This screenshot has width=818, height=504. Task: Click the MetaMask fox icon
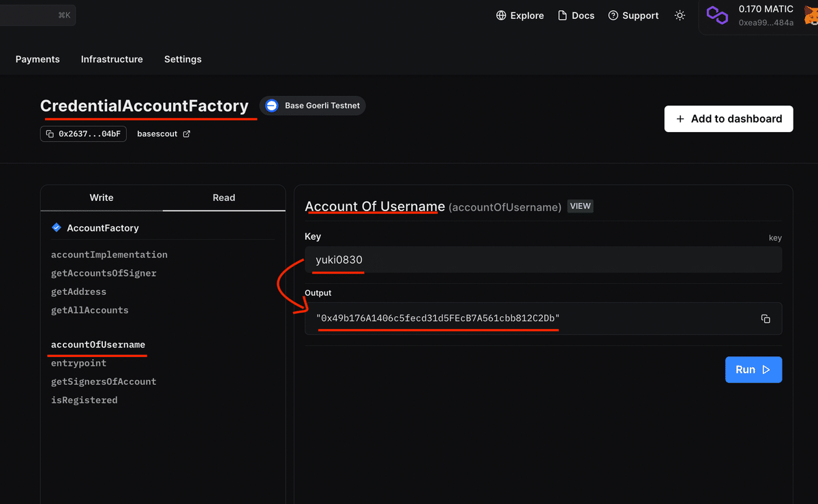pos(811,15)
